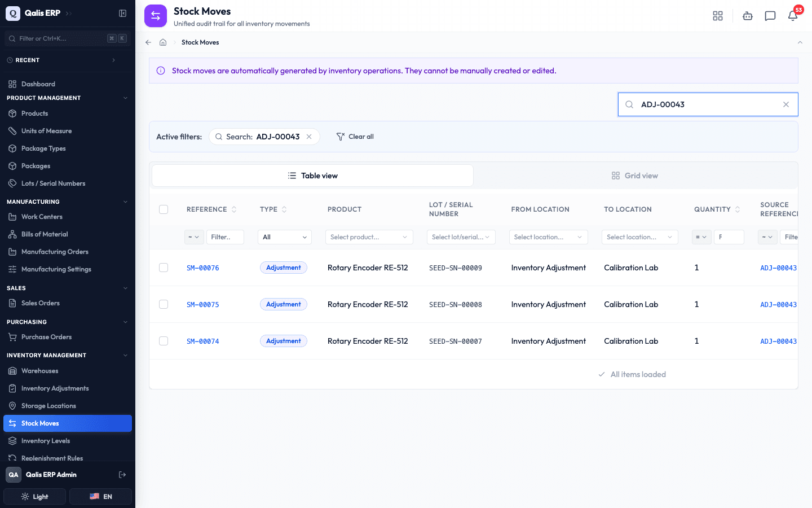Image resolution: width=812 pixels, height=508 pixels.
Task: Click the Clear all filters button
Action: click(355, 137)
